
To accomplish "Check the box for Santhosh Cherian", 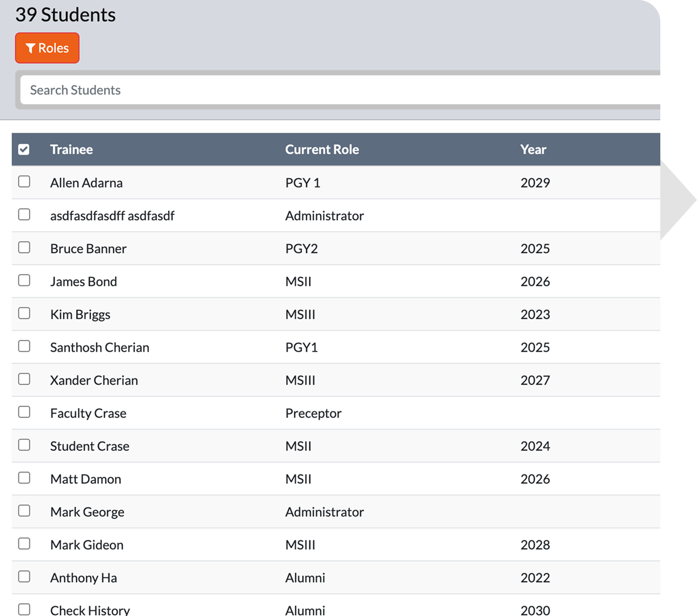I will 24,346.
